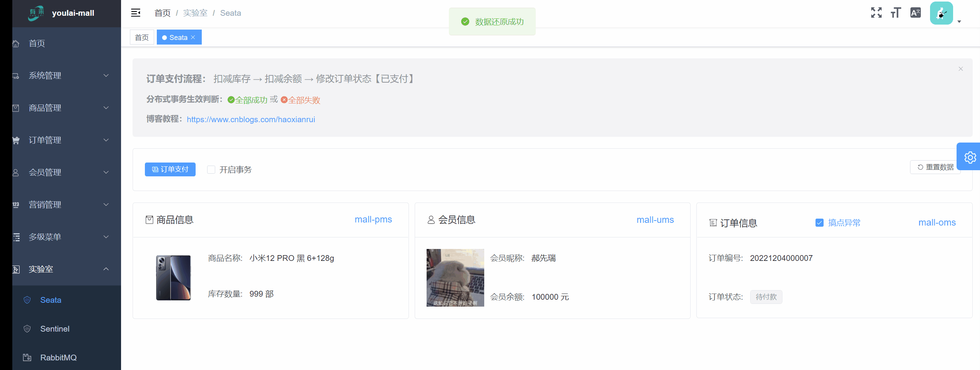The image size is (980, 370).
Task: Click the system management sidebar icon
Action: [16, 76]
